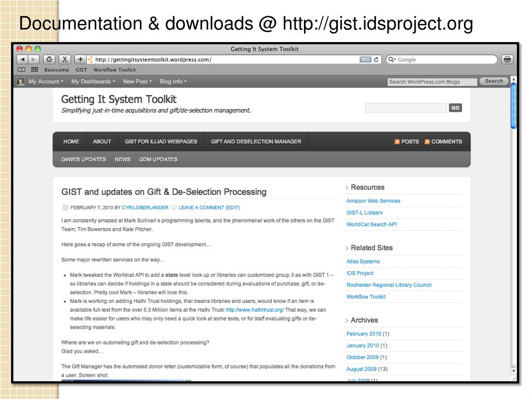Open the ABOUT nav tab
This screenshot has width=532, height=399.
pos(102,141)
